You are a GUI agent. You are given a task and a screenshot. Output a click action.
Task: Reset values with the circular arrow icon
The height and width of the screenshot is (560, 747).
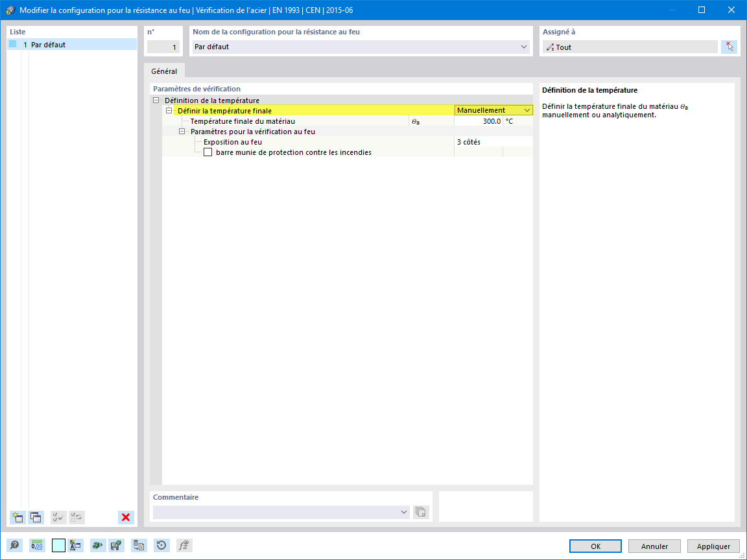pyautogui.click(x=161, y=545)
